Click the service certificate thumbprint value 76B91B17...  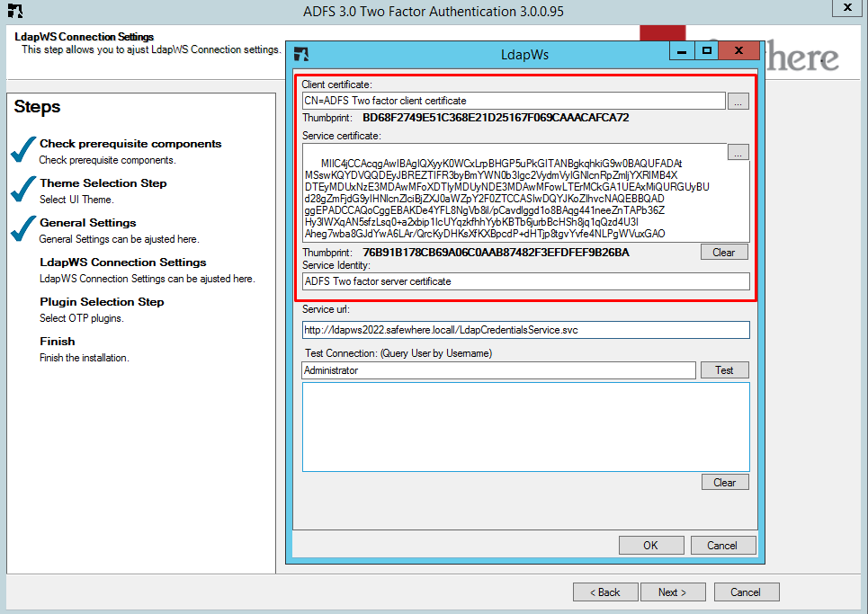pyautogui.click(x=496, y=253)
